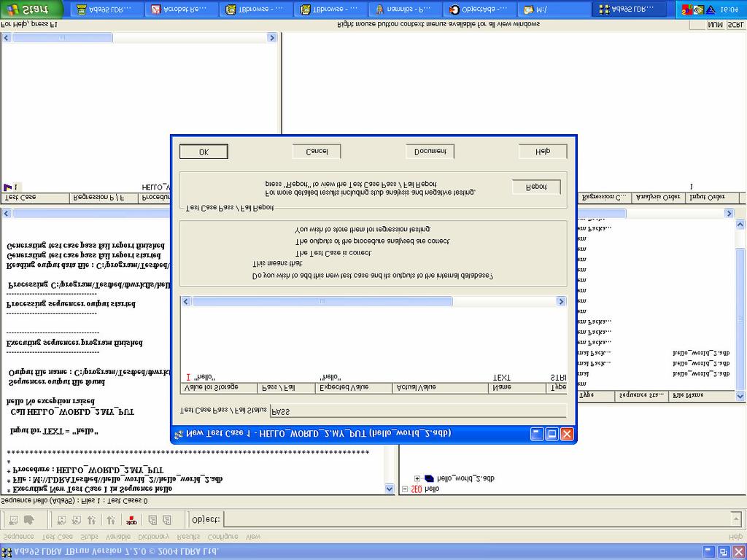The image size is (747, 560).
Task: Click the Ada95 LDRA TBrun title bar icon
Action: pos(7,553)
